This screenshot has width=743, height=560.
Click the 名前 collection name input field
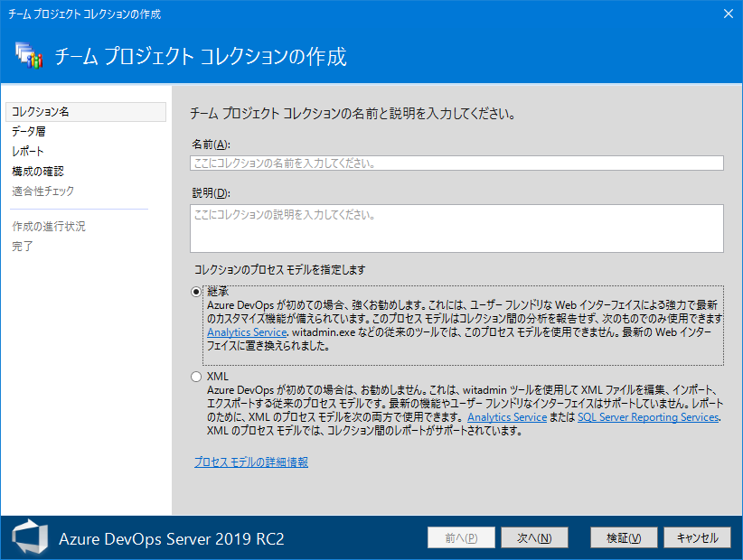456,163
